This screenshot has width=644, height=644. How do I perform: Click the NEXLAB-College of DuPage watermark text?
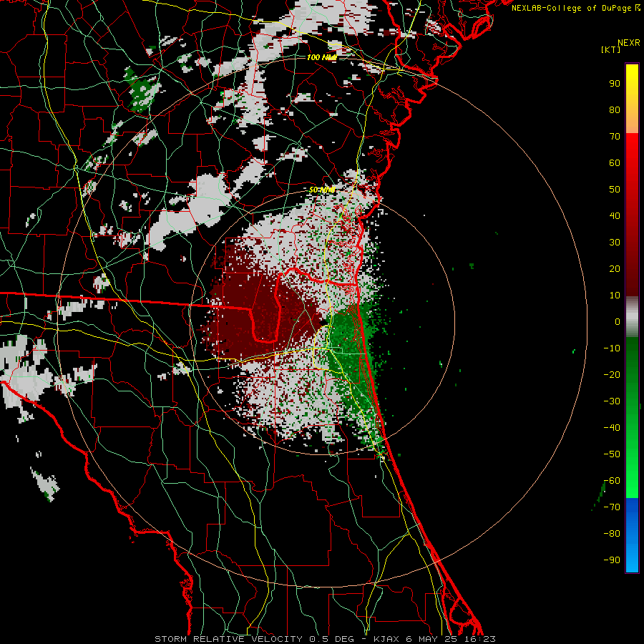(571, 8)
